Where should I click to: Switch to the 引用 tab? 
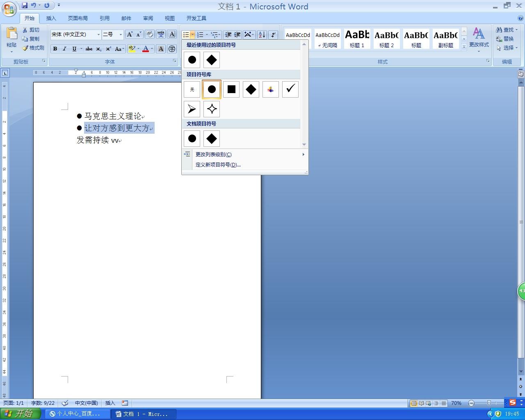tap(105, 18)
